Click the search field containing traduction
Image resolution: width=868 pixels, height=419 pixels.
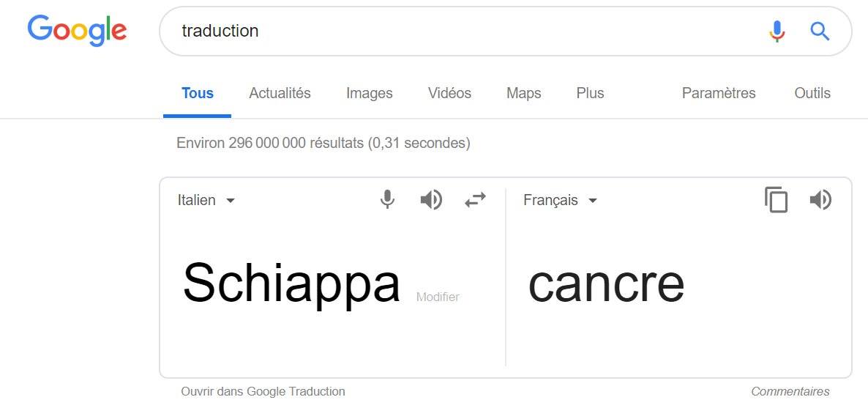tap(465, 31)
